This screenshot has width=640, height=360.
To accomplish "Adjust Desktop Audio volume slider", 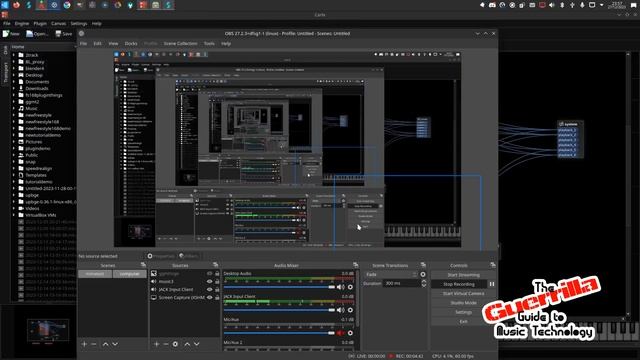I will pyautogui.click(x=279, y=287).
